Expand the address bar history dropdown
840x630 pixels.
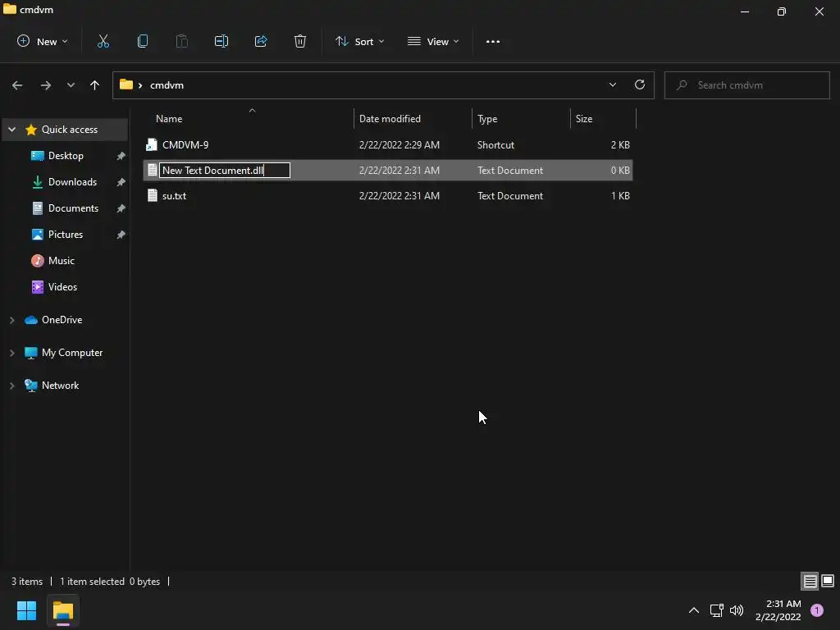[x=612, y=85]
